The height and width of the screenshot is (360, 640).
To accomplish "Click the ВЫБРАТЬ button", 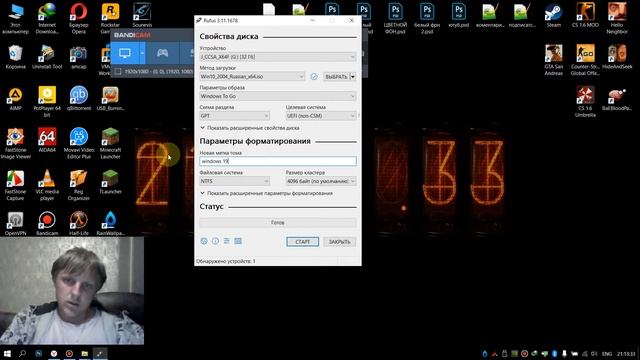I will click(336, 76).
